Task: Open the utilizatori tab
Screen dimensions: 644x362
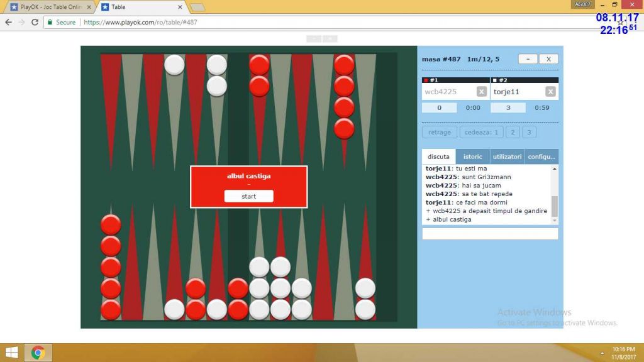Action: click(507, 157)
